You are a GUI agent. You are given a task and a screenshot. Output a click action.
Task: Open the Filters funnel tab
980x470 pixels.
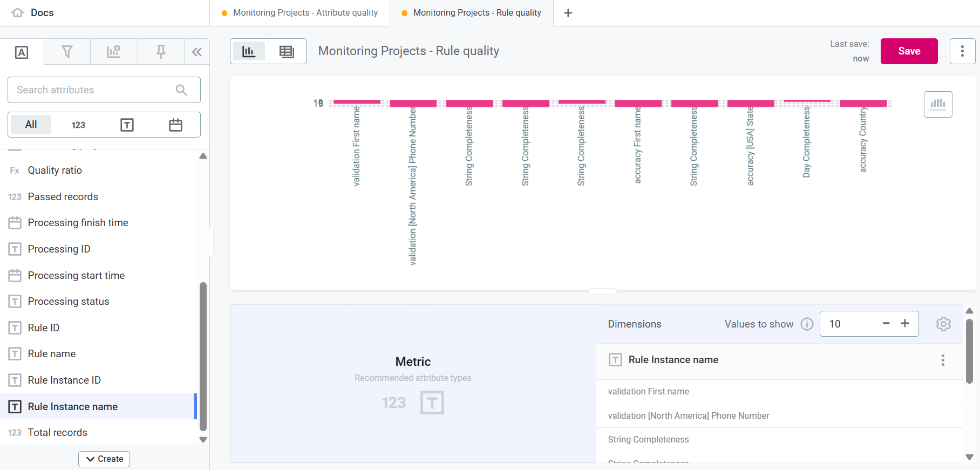tap(67, 52)
